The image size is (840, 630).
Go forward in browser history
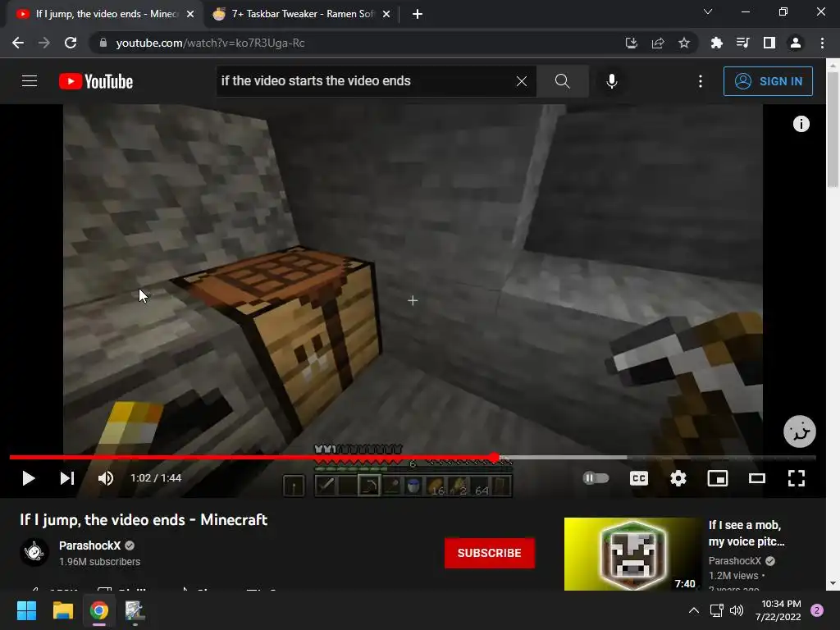(x=44, y=43)
